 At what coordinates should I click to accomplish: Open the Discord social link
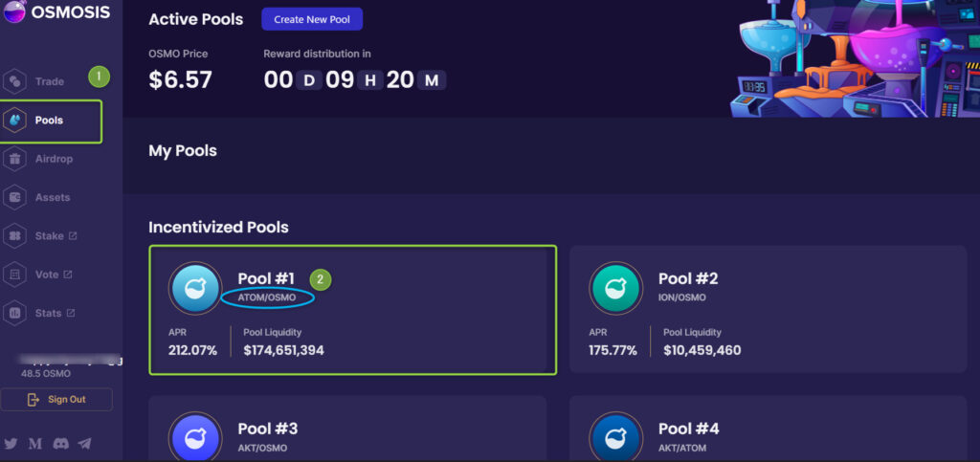coord(60,443)
